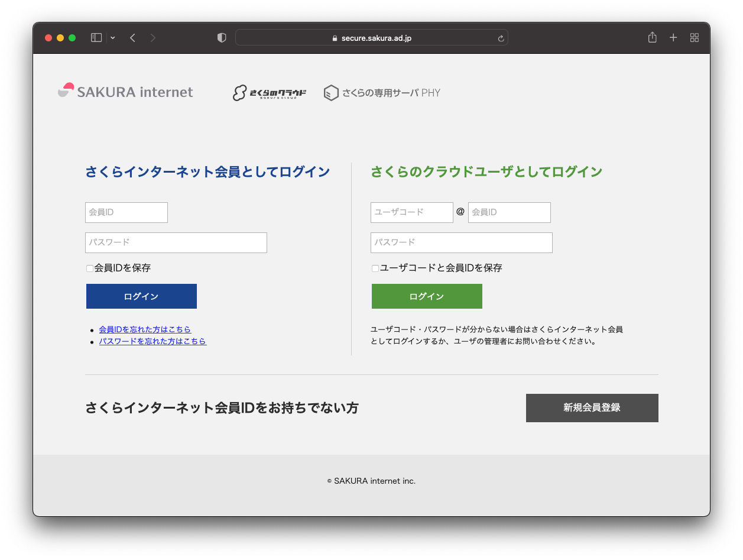
Task: Open the sidebar options dropdown chevron
Action: (113, 38)
